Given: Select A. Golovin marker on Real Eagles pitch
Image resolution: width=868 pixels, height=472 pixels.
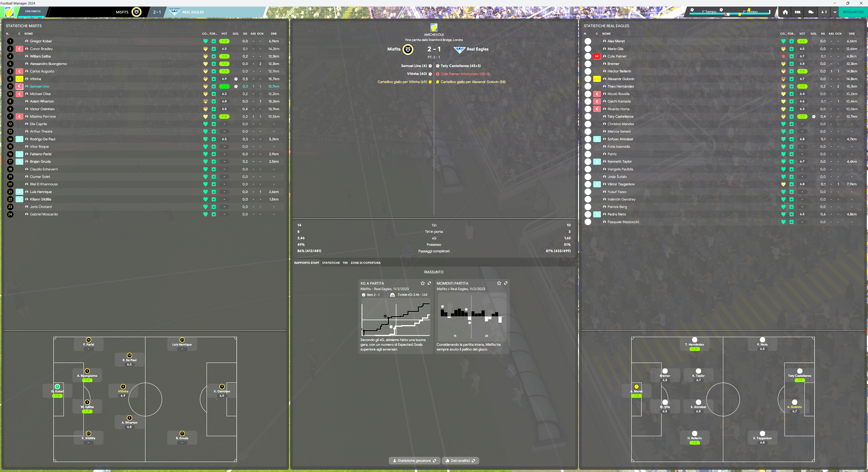Looking at the screenshot, I should coord(794,407).
